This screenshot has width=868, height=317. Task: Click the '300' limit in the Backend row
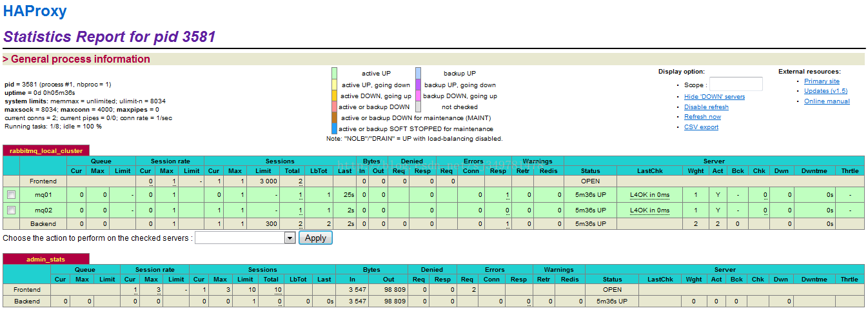272,223
